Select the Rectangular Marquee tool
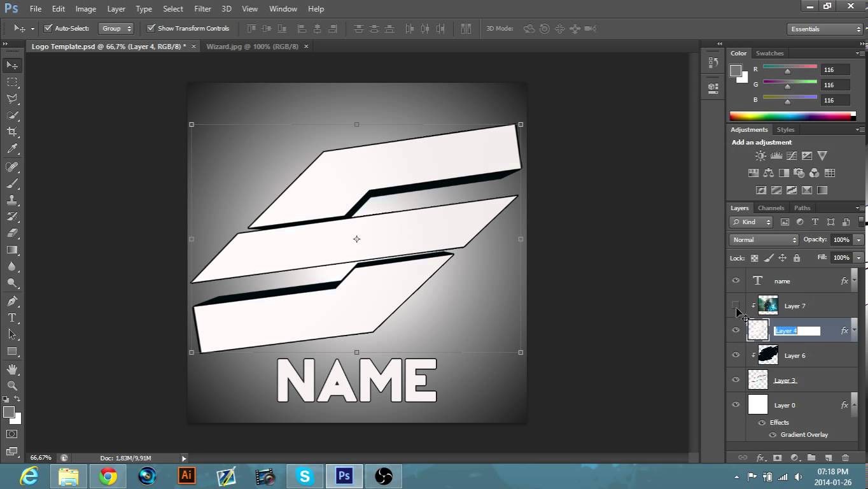This screenshot has height=489, width=868. click(x=12, y=81)
